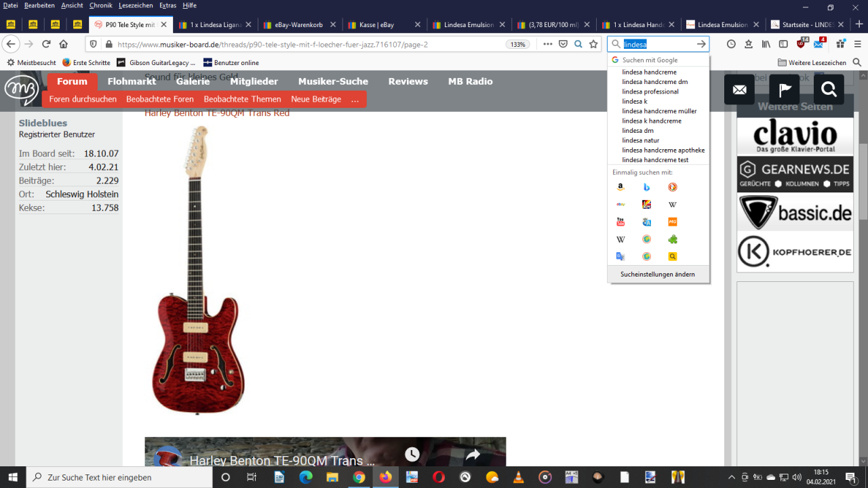The height and width of the screenshot is (488, 868).
Task: Click the Firefox search field with 'lindesa'
Action: 658,44
